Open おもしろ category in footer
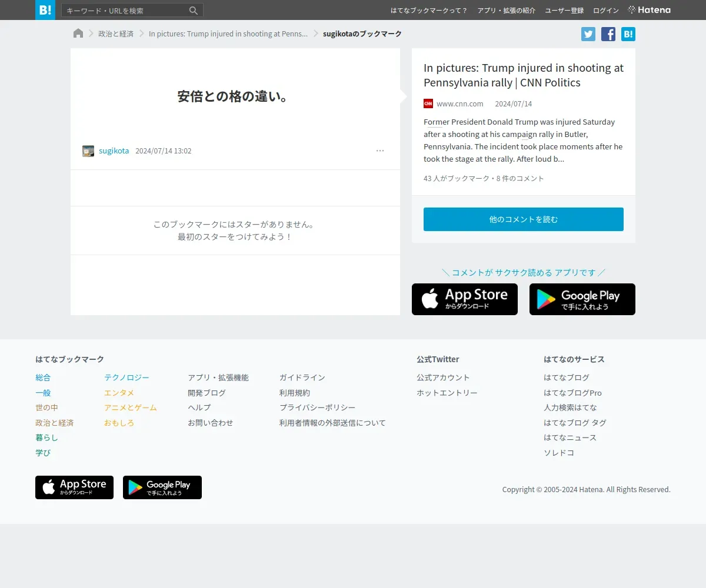Image resolution: width=706 pixels, height=588 pixels. (119, 423)
